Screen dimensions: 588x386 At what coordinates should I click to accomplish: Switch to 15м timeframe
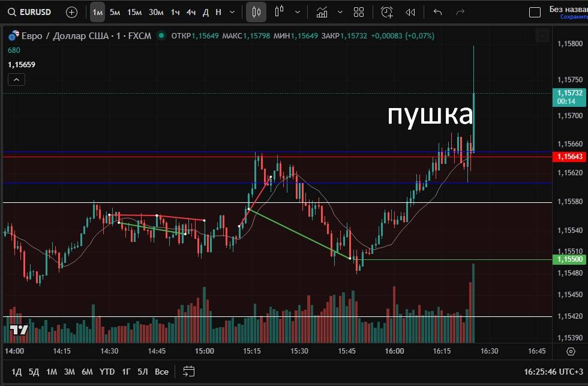point(134,12)
